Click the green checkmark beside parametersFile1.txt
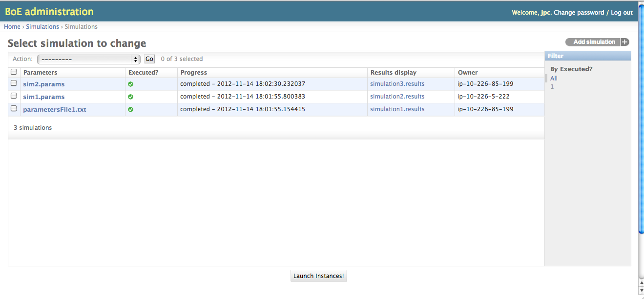 coord(130,109)
